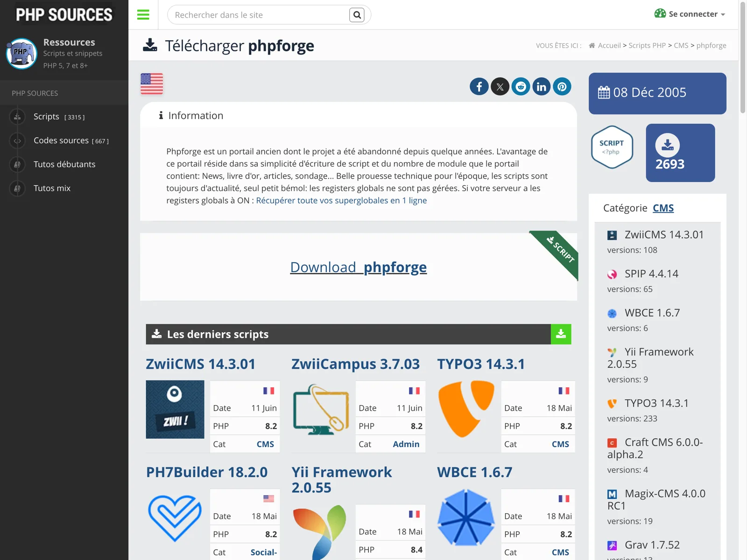Open Social- category of PH7Builder
This screenshot has width=747, height=560.
coord(264,553)
